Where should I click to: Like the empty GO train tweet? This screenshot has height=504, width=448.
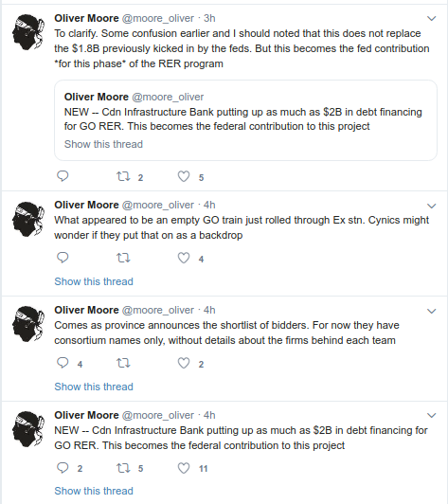coord(184,258)
